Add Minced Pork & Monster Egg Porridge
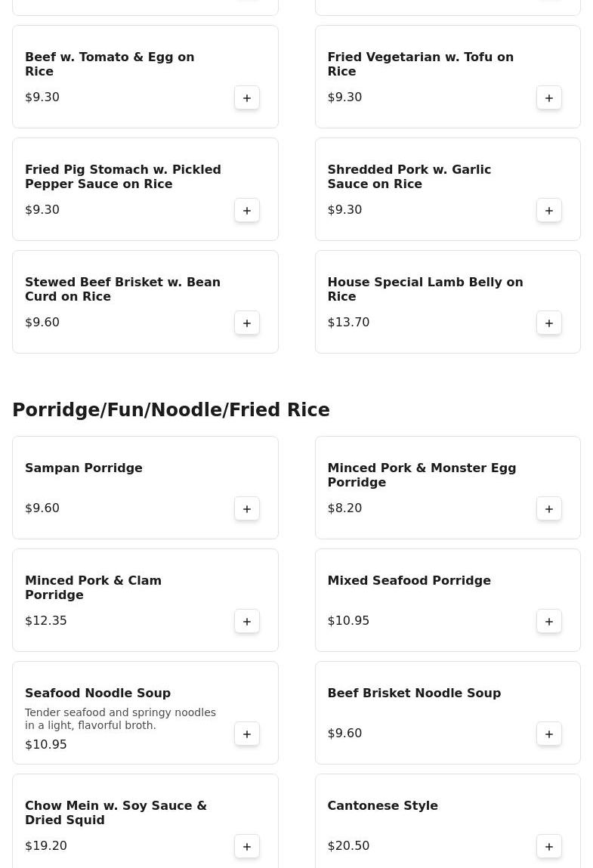Image resolution: width=593 pixels, height=868 pixels. [x=549, y=508]
